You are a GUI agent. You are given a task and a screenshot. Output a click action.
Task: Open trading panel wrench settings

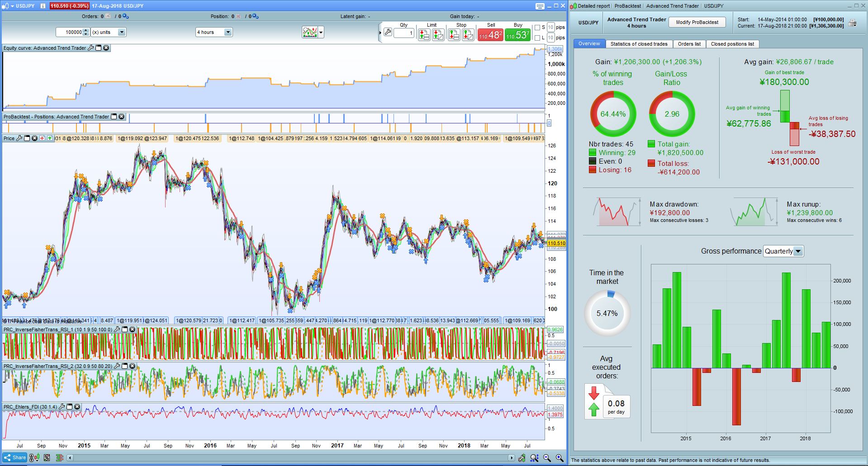[x=388, y=32]
